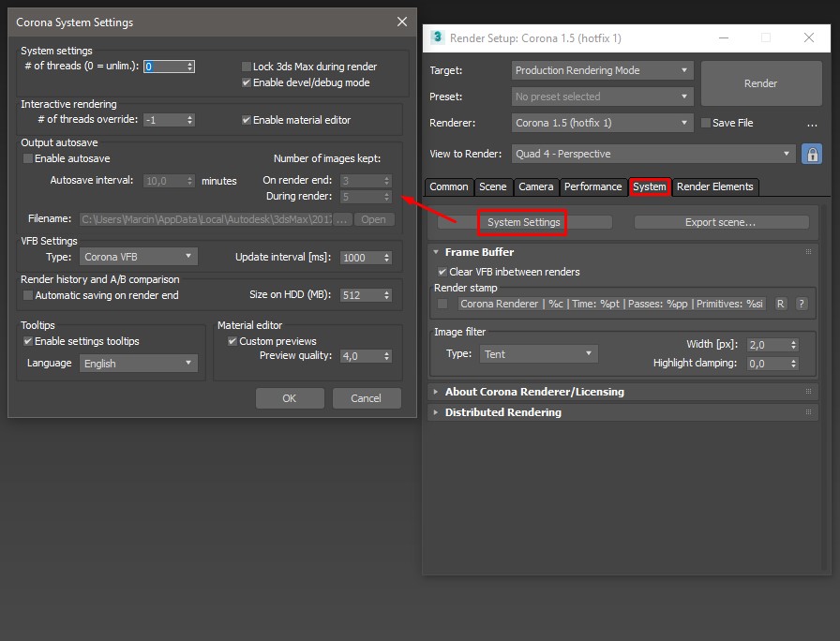Click the About Corona Renderer/Licensing rollout grip handle

click(808, 392)
